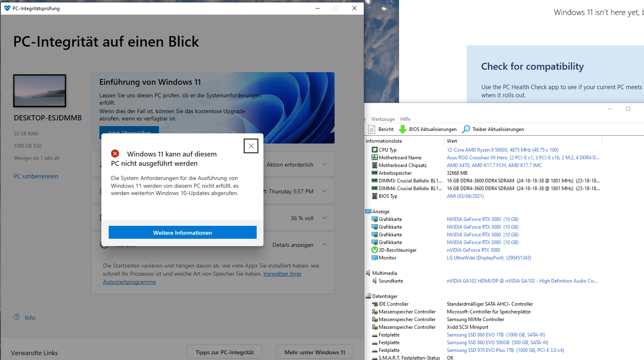Screen dimensions: 644x360
Task: Click the Bericht report icon in the toolbar
Action: coord(371,129)
